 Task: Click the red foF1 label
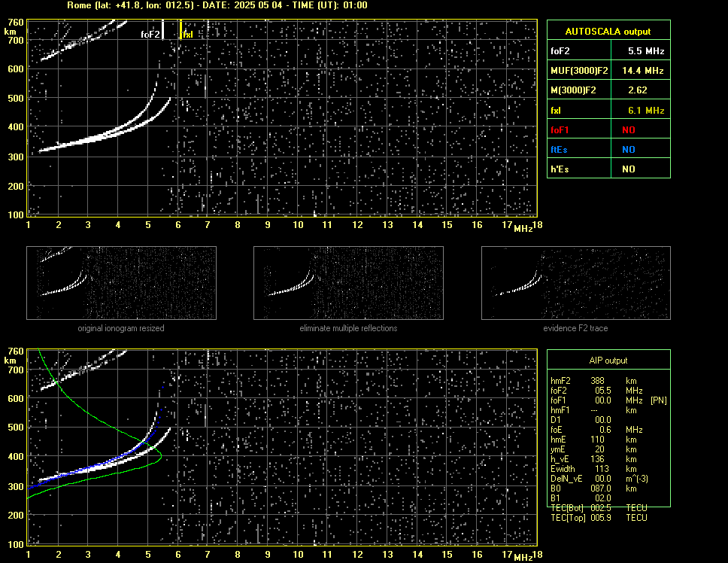pos(560,130)
